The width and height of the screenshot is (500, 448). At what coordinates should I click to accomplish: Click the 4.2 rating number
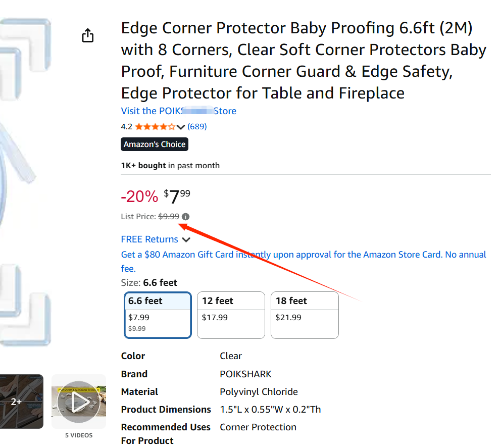(x=126, y=127)
